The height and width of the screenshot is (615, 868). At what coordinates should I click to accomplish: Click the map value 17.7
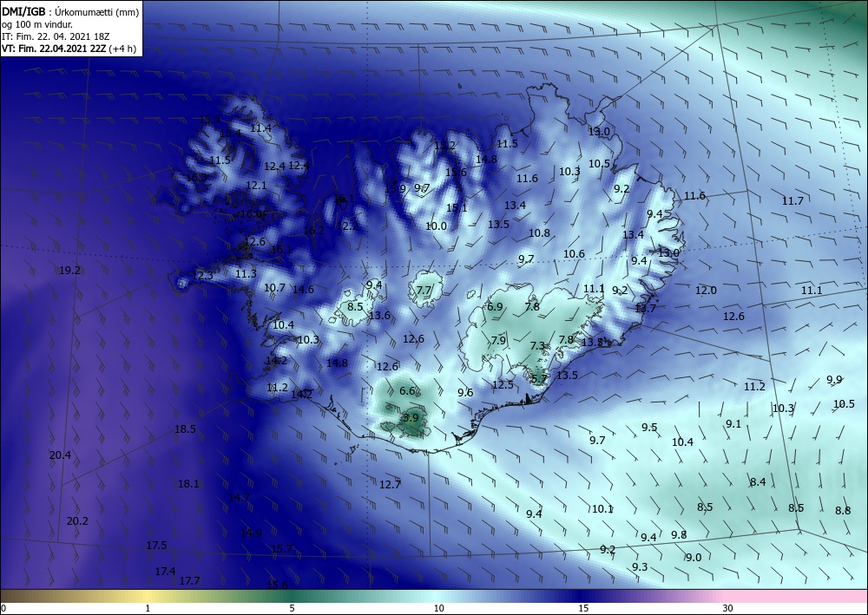[189, 580]
